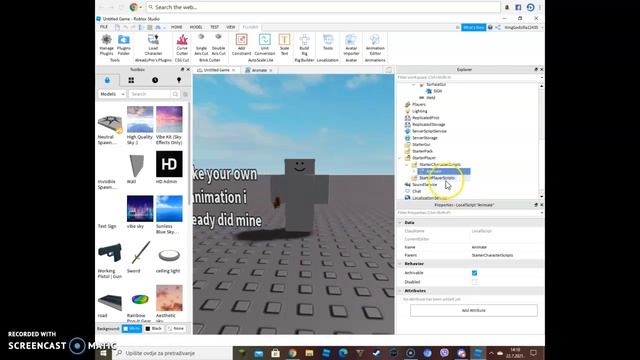Collapse the SurfaceGui tree node
The image size is (640, 360).
coord(414,84)
